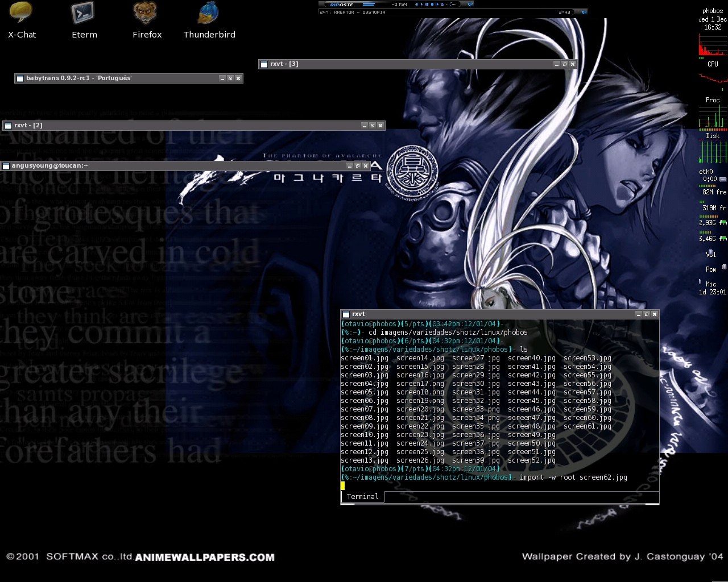Maximize the front rxvt terminal window
Viewport: 728px width, 582px height.
[647, 314]
